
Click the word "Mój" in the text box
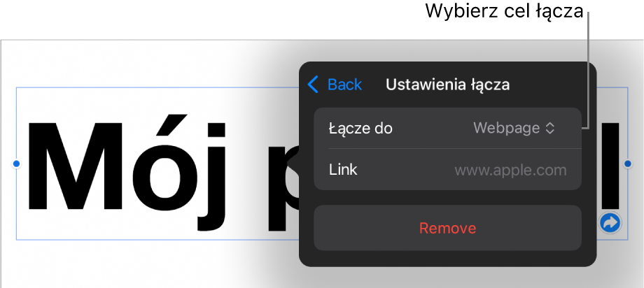(x=127, y=172)
